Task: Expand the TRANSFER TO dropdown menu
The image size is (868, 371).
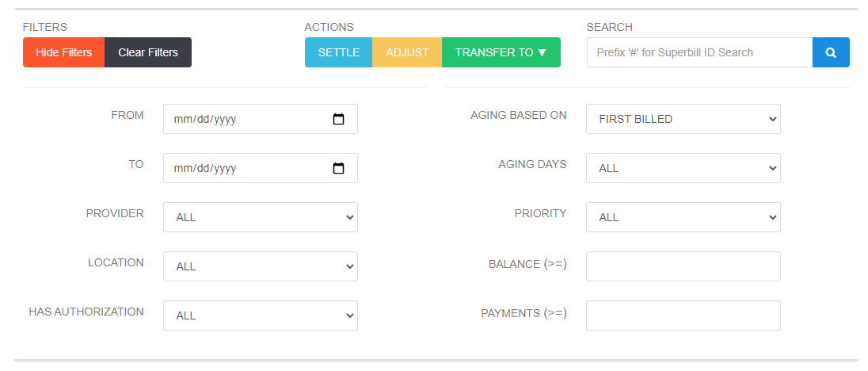Action: pos(501,52)
